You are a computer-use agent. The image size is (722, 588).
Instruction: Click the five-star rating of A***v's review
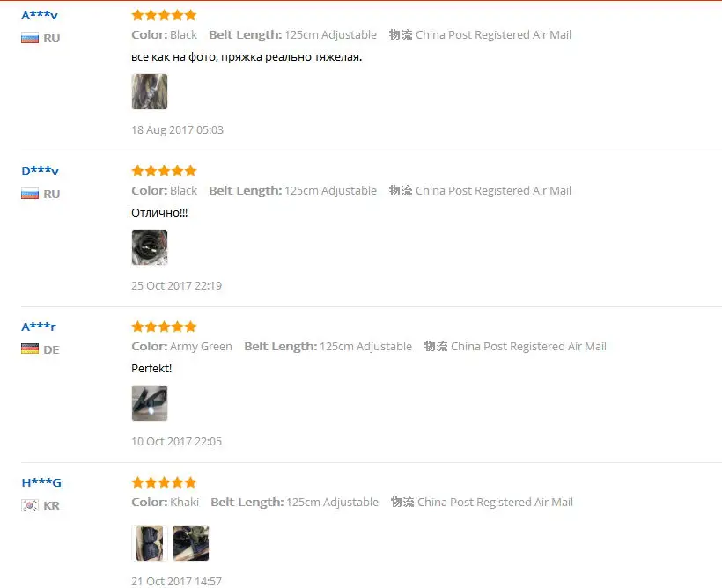(x=164, y=15)
